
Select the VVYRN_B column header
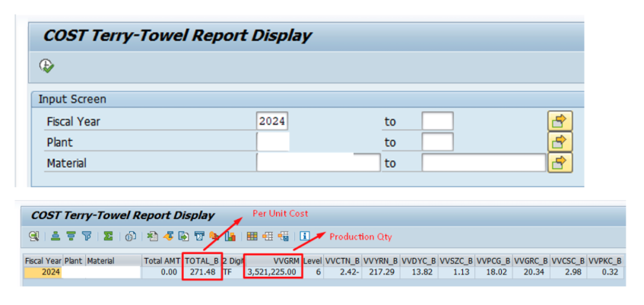pos(381,261)
